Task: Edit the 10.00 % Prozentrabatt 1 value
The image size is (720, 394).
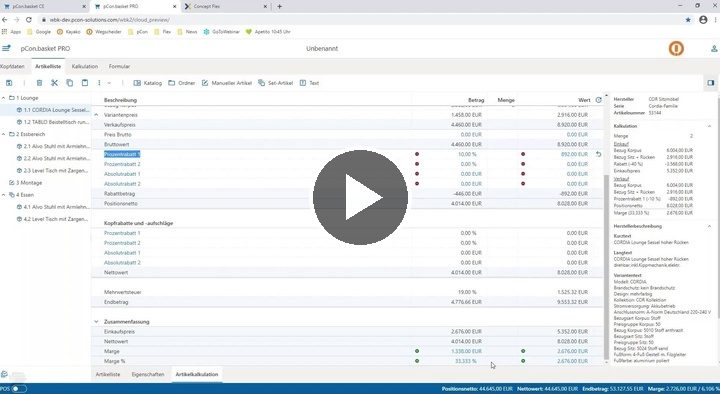Action: [x=467, y=154]
